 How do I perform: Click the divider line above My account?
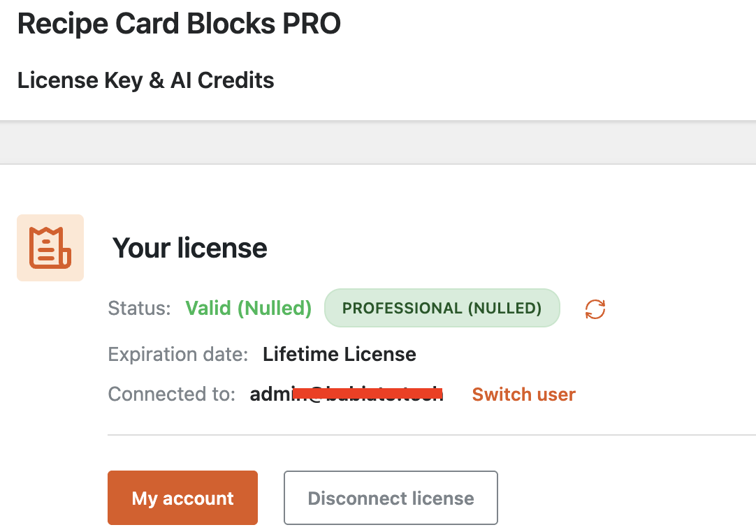point(432,435)
